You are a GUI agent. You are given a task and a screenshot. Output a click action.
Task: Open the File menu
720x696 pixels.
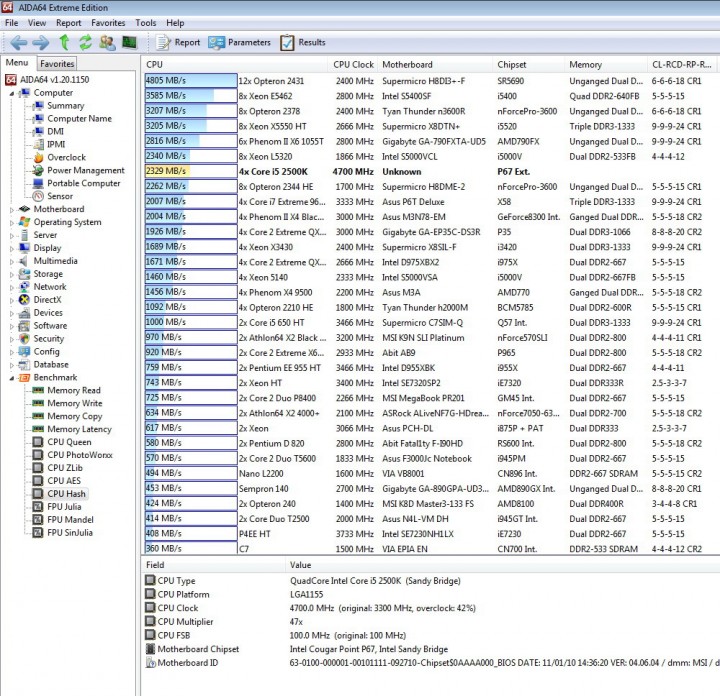pos(11,23)
